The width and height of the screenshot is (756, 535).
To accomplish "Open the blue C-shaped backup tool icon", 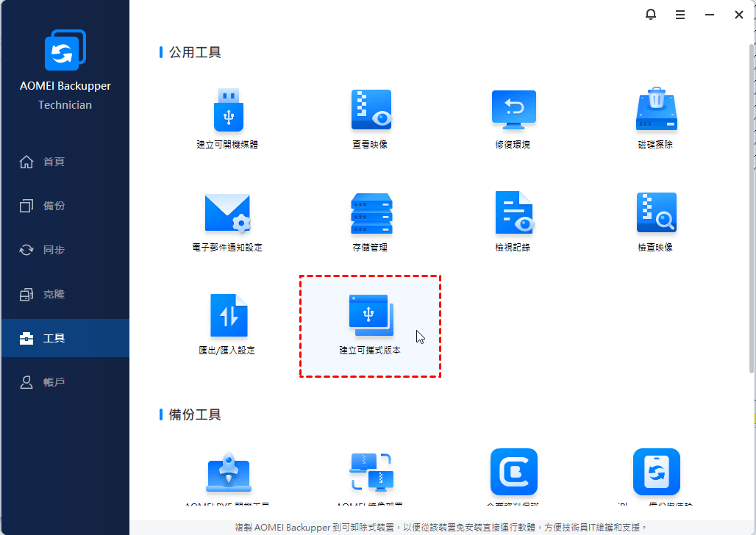I will pos(513,472).
